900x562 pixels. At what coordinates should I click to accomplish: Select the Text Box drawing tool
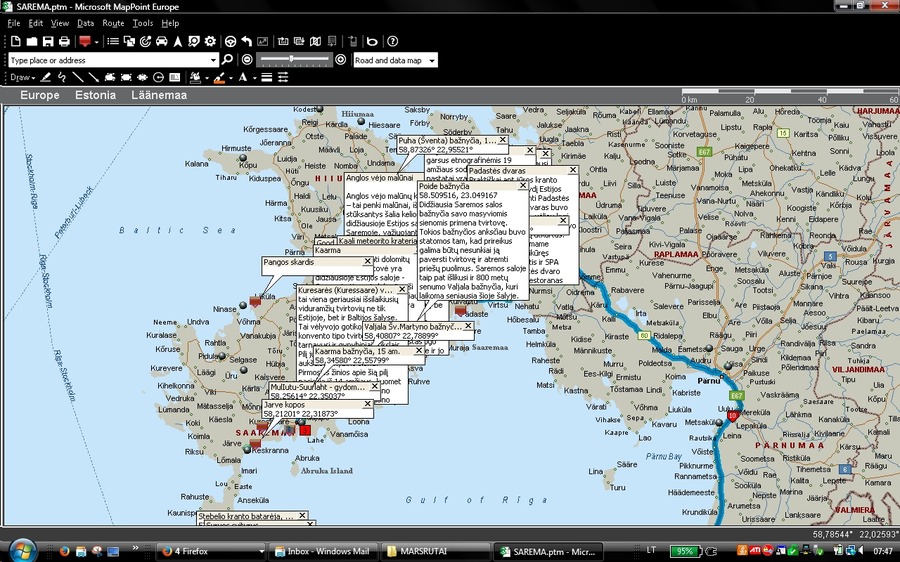click(x=174, y=77)
